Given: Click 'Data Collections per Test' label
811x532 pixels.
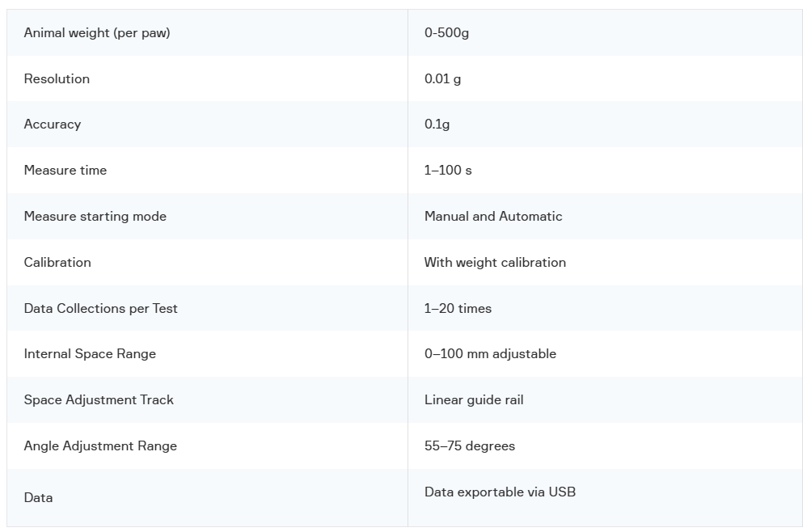Looking at the screenshot, I should pyautogui.click(x=100, y=309).
